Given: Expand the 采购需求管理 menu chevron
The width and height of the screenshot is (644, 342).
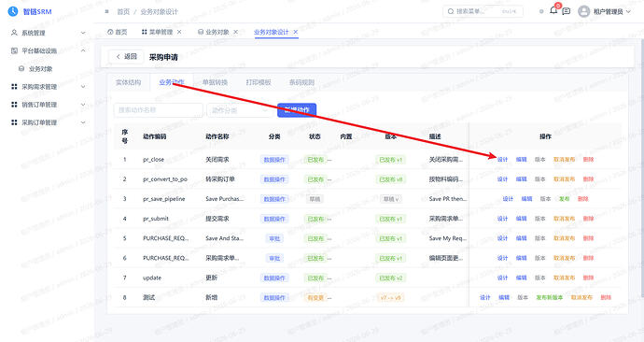Looking at the screenshot, I should [83, 87].
